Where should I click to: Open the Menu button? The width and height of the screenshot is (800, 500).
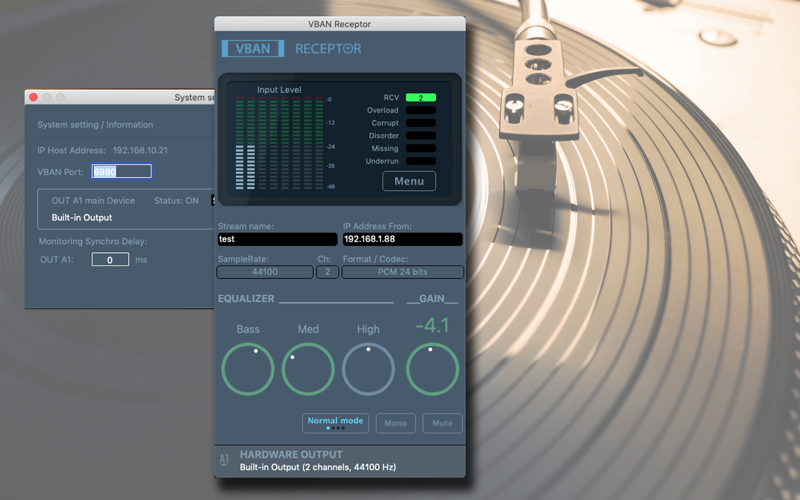tap(409, 181)
